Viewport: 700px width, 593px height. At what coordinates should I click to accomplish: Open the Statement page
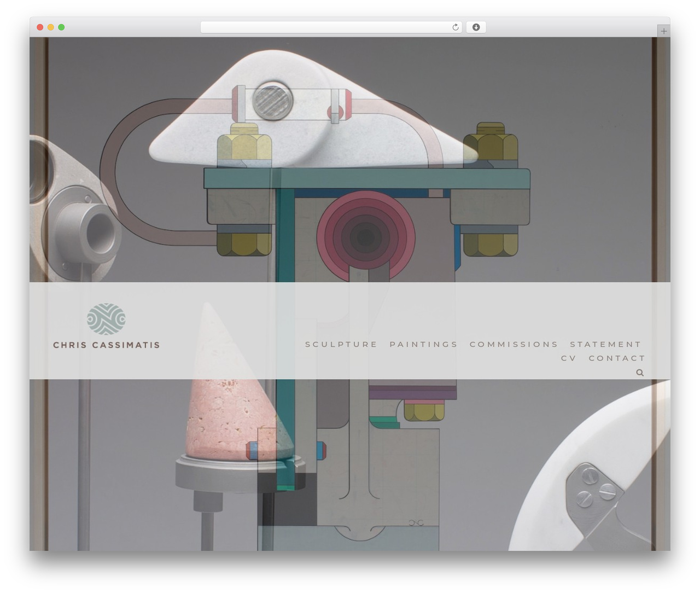[605, 344]
